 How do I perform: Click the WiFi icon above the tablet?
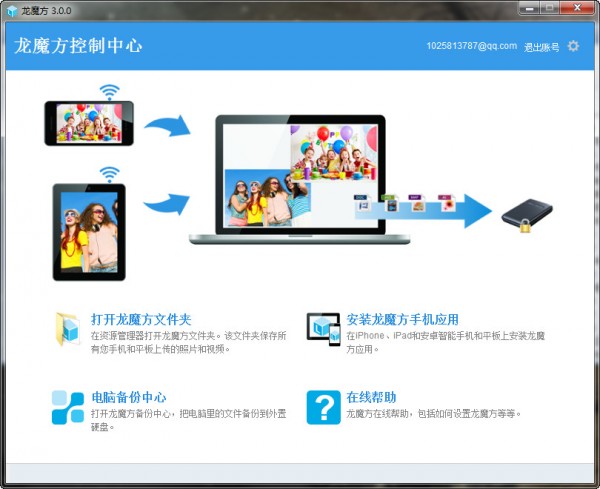click(109, 174)
